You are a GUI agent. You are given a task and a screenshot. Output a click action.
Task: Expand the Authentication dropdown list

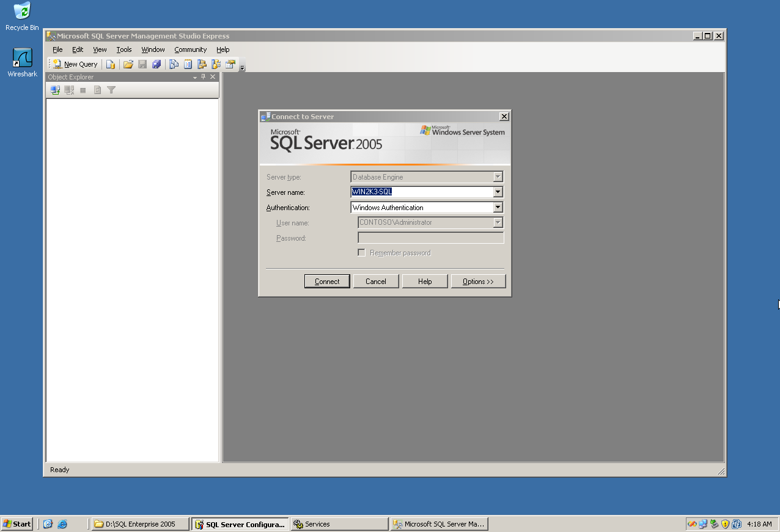[x=499, y=206]
